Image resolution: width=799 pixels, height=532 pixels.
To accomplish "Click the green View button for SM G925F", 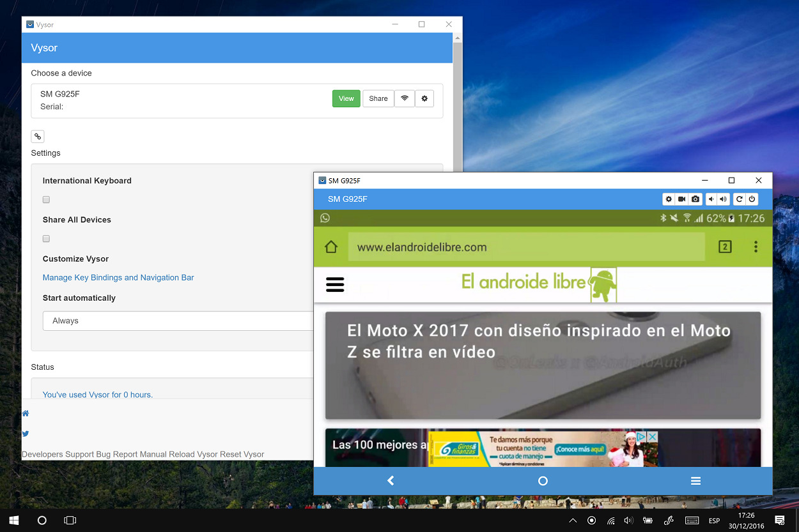I will (x=346, y=98).
